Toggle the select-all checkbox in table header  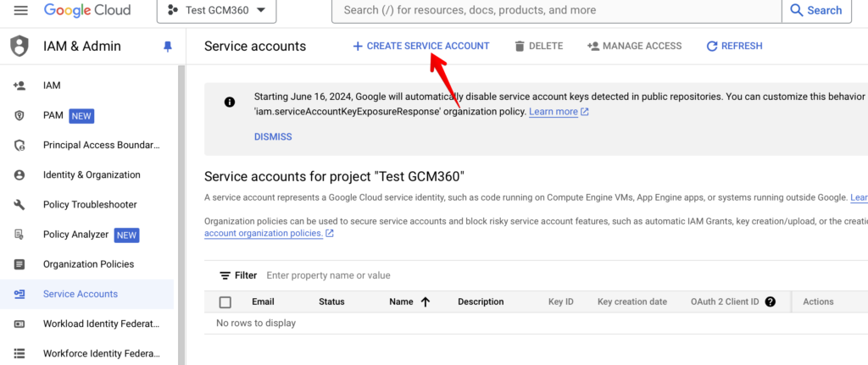(x=225, y=301)
